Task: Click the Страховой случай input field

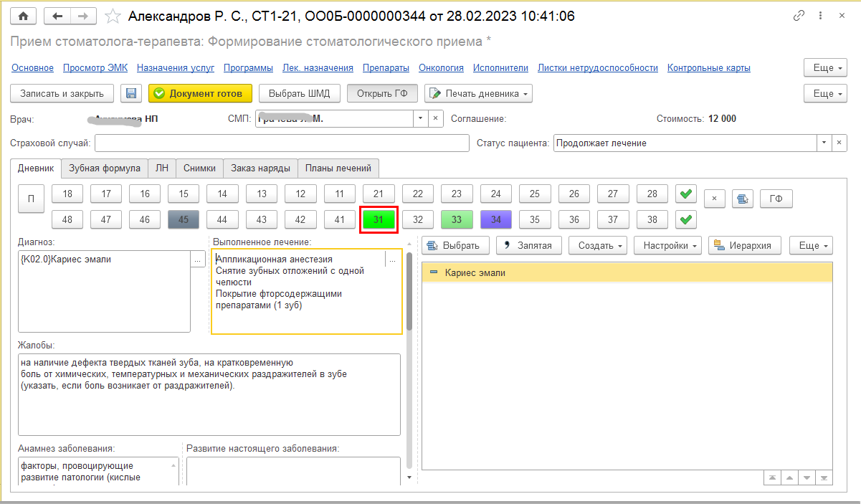Action: pos(281,143)
